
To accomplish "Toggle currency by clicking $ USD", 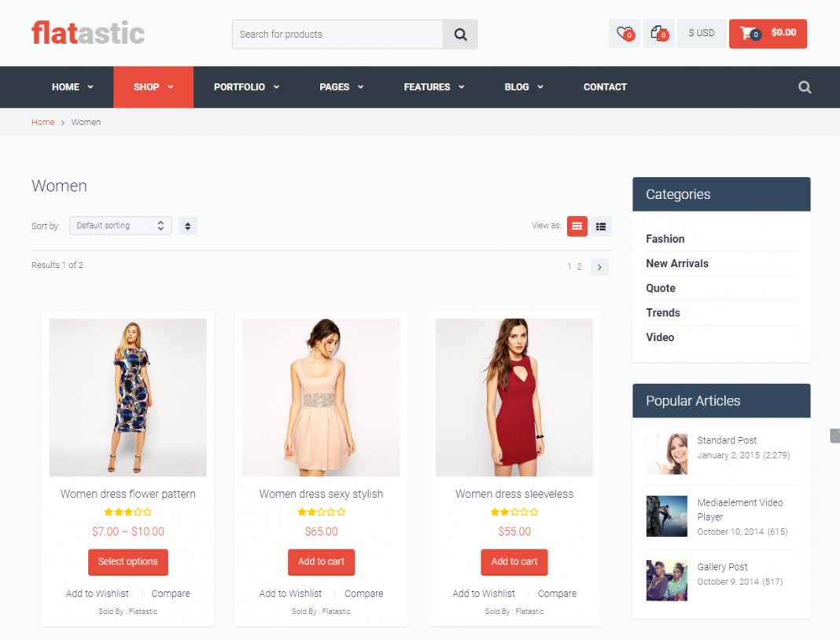I will tap(701, 33).
